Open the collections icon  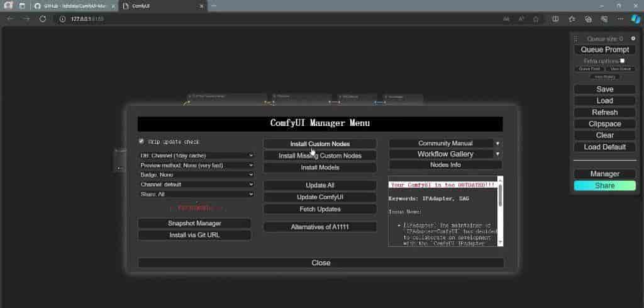click(x=588, y=19)
